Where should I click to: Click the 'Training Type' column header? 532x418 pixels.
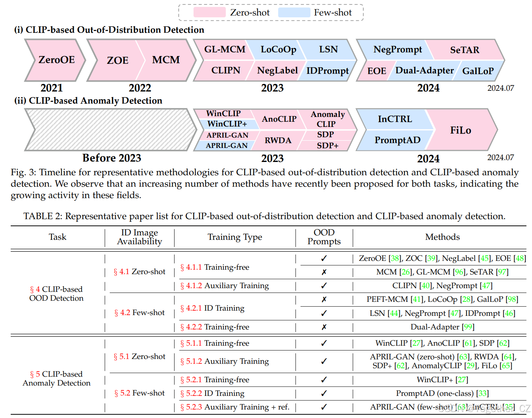pyautogui.click(x=235, y=237)
